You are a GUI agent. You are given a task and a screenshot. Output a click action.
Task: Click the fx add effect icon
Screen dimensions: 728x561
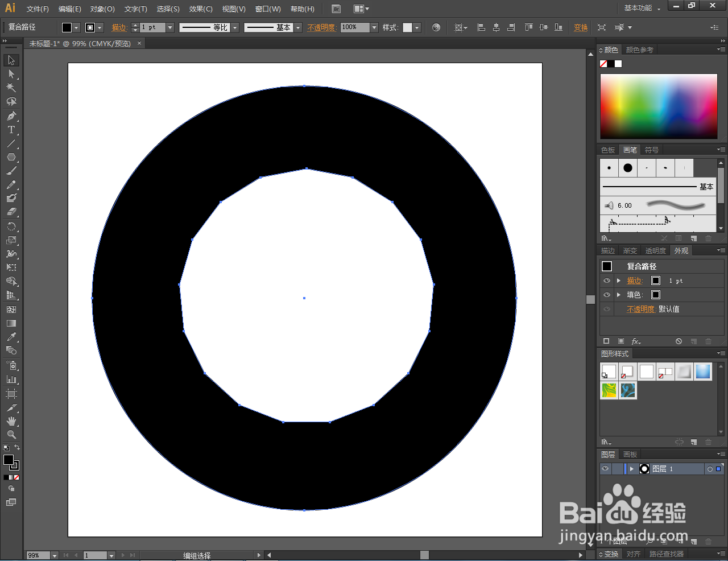pos(636,341)
